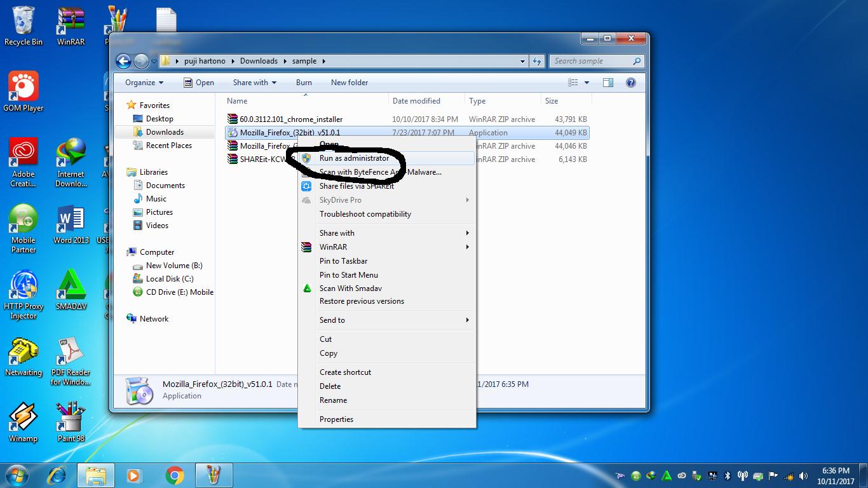
Task: Select Restore previous versions
Action: tap(388, 301)
